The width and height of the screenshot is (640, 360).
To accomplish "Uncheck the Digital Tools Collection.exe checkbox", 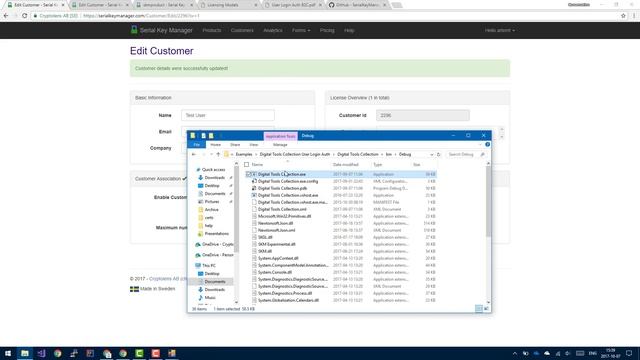I will coord(248,174).
